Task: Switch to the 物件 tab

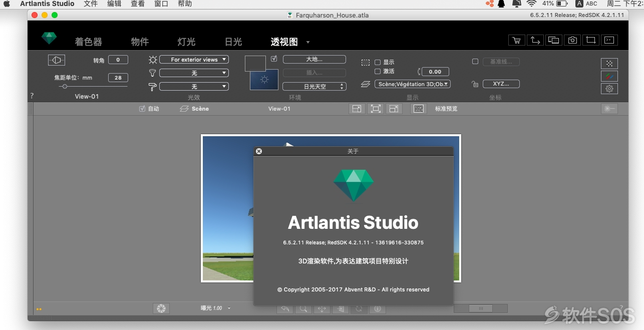Action: (140, 42)
